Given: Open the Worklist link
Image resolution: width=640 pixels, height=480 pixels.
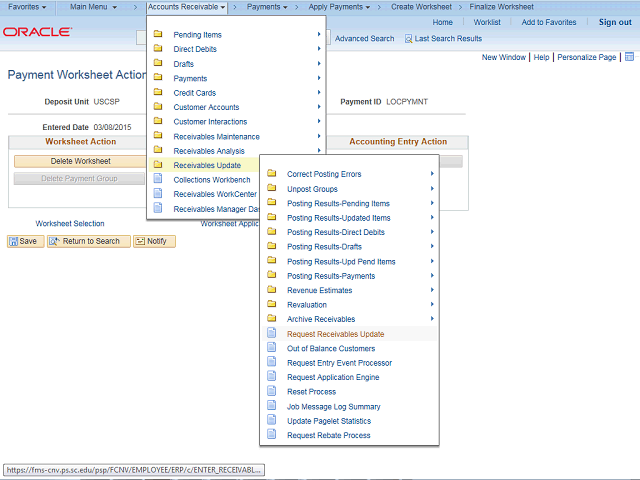Looking at the screenshot, I should coord(487,22).
